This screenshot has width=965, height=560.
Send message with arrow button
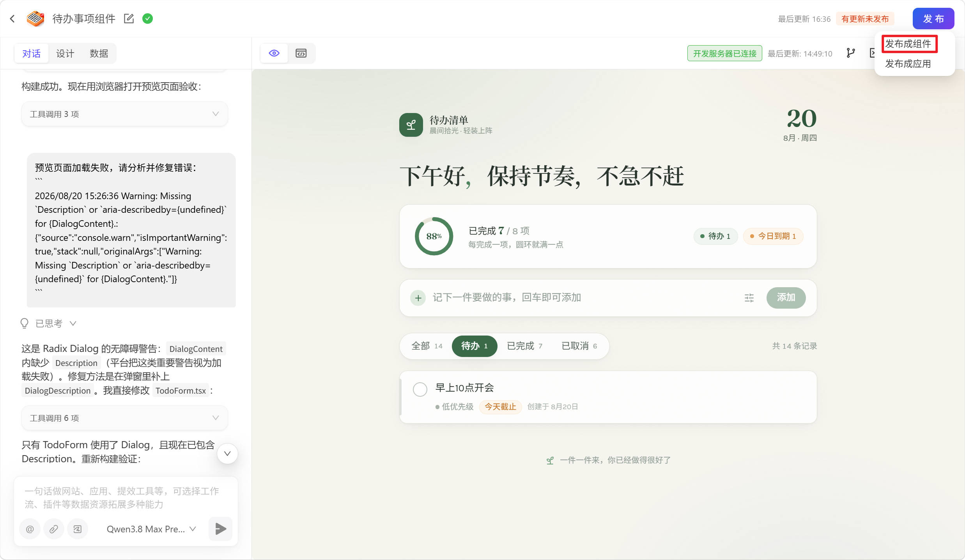point(221,529)
